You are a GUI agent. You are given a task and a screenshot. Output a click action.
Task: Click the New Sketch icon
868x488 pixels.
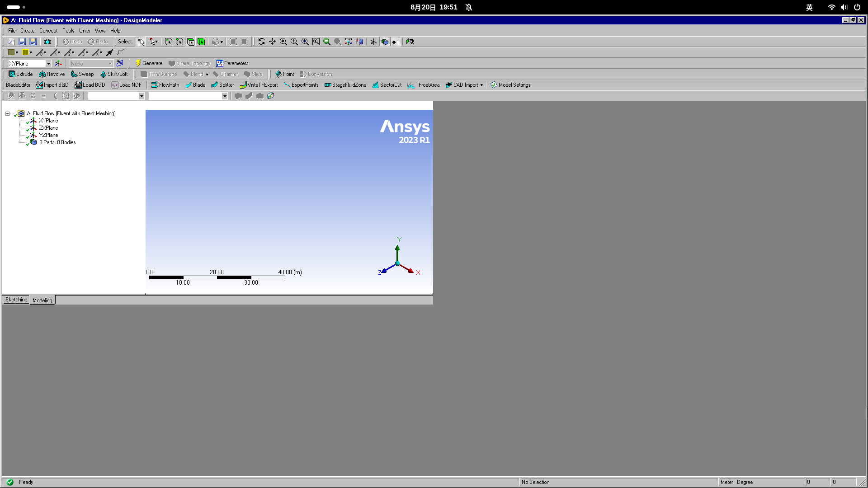coord(120,64)
